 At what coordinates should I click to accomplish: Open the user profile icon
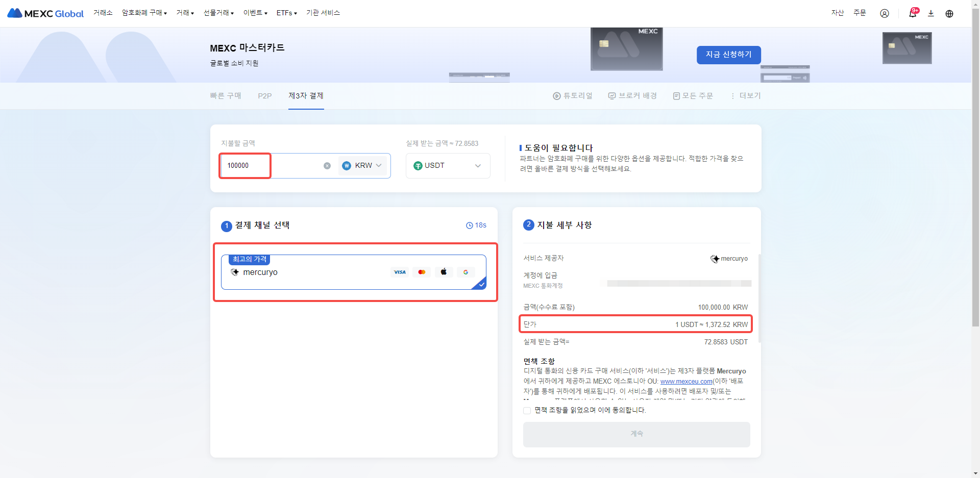point(884,13)
